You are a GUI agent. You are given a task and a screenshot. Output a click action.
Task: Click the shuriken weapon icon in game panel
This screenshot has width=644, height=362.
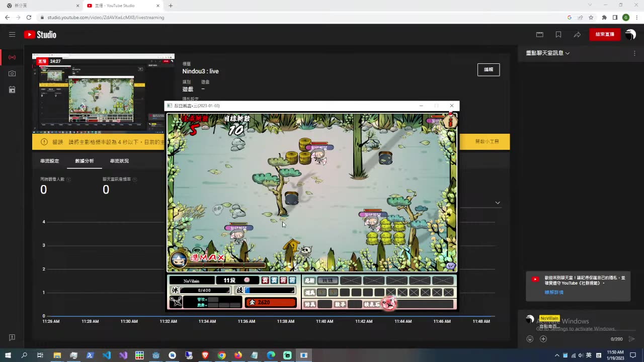tap(176, 302)
